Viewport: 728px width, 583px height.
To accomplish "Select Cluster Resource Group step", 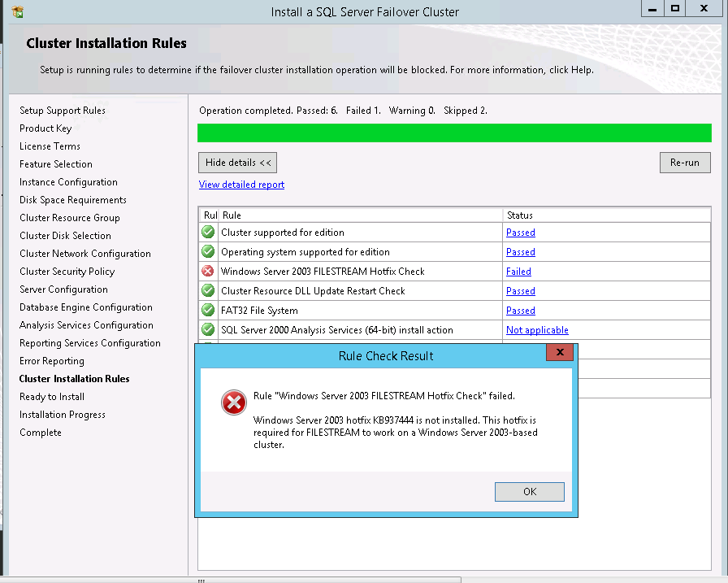I will point(70,218).
